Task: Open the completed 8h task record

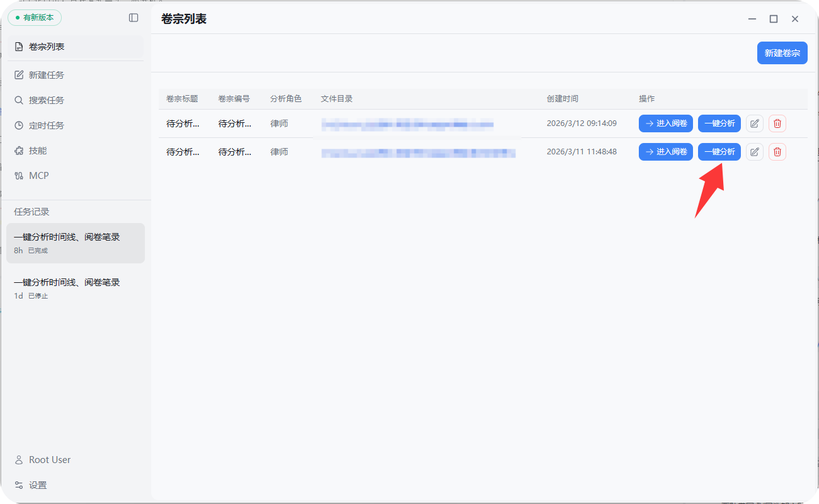Action: coord(75,243)
